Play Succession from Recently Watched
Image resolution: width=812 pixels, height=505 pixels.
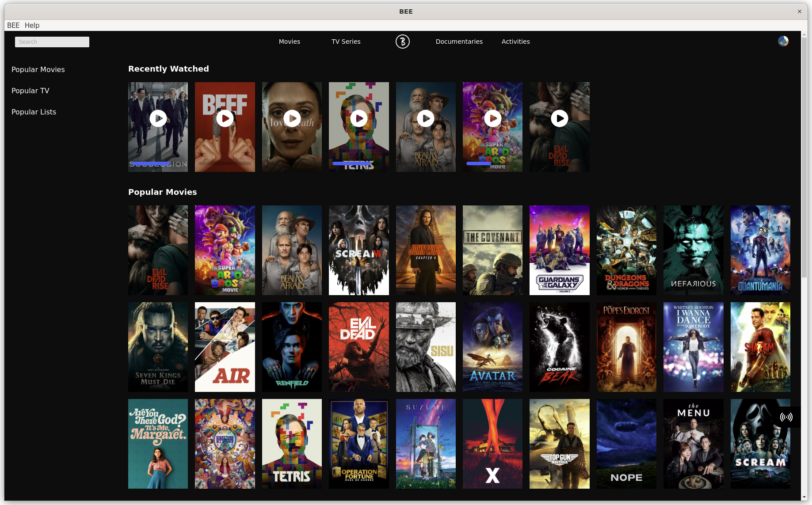point(158,118)
